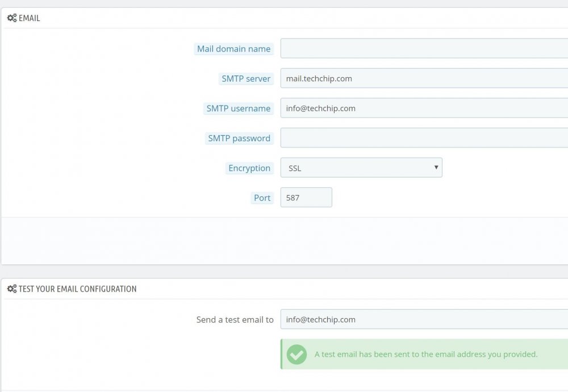Click the Test Your Email Configuration heading text
This screenshot has height=392, width=568.
point(78,289)
